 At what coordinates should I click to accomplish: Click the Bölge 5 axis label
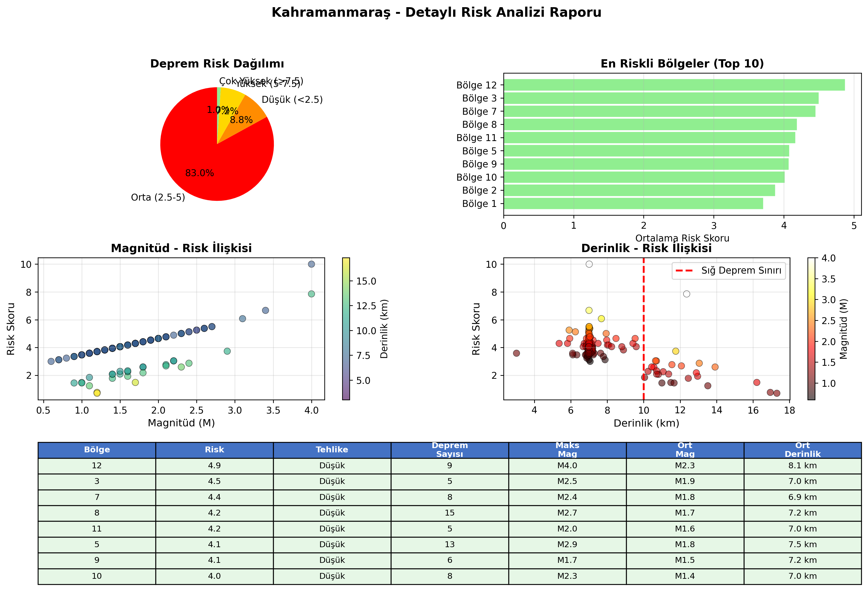[x=480, y=151]
